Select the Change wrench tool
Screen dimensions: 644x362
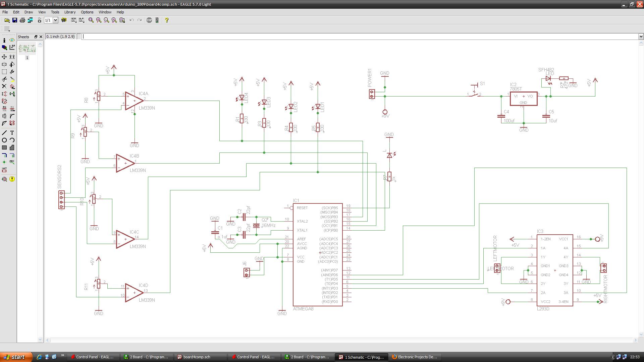pos(12,72)
